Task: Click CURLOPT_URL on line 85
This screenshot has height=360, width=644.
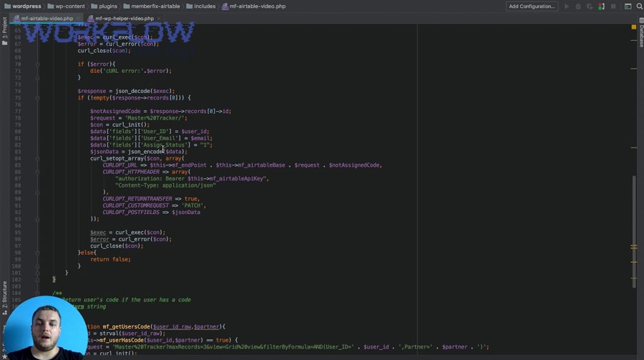Action: click(x=120, y=165)
